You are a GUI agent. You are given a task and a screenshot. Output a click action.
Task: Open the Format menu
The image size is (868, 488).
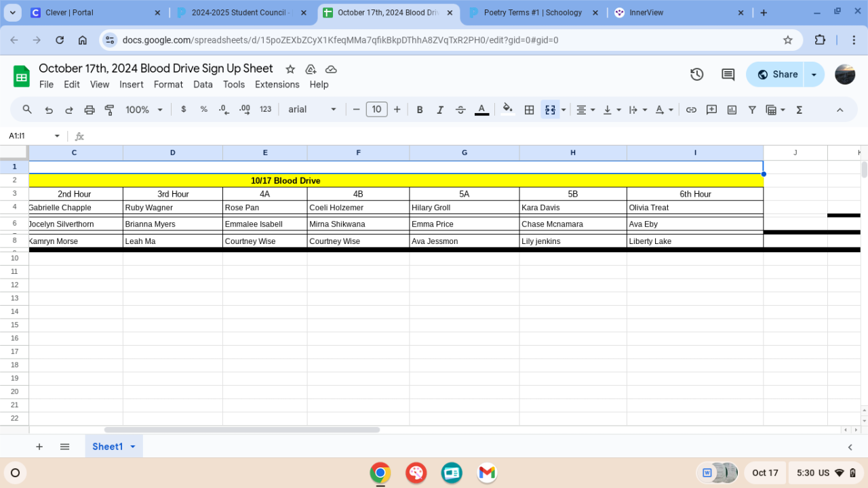(168, 85)
